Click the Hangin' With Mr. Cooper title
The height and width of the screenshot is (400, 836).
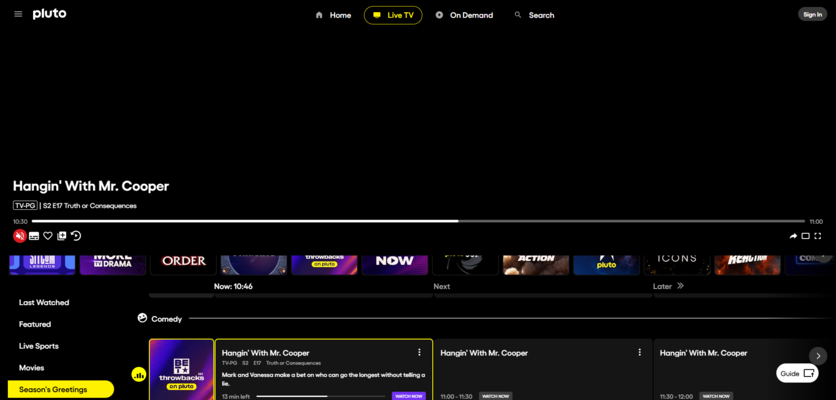91,186
